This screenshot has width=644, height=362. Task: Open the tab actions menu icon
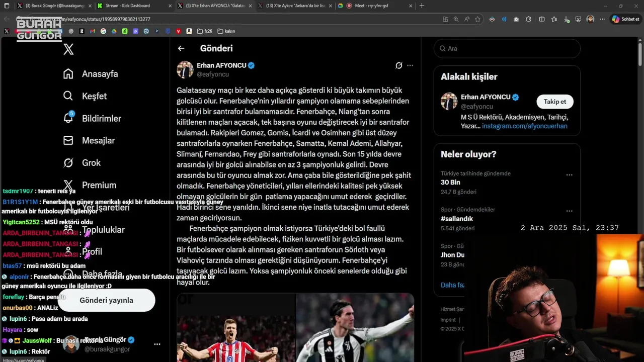7,6
